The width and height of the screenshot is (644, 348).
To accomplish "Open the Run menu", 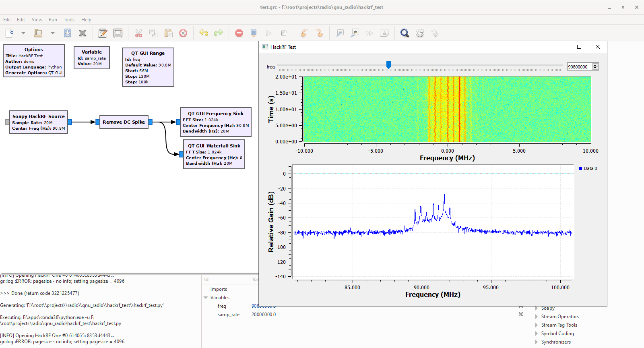I will tap(53, 19).
